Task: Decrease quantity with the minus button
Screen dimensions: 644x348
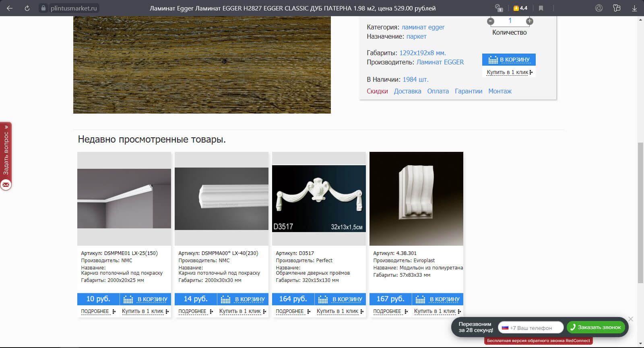Action: [490, 21]
